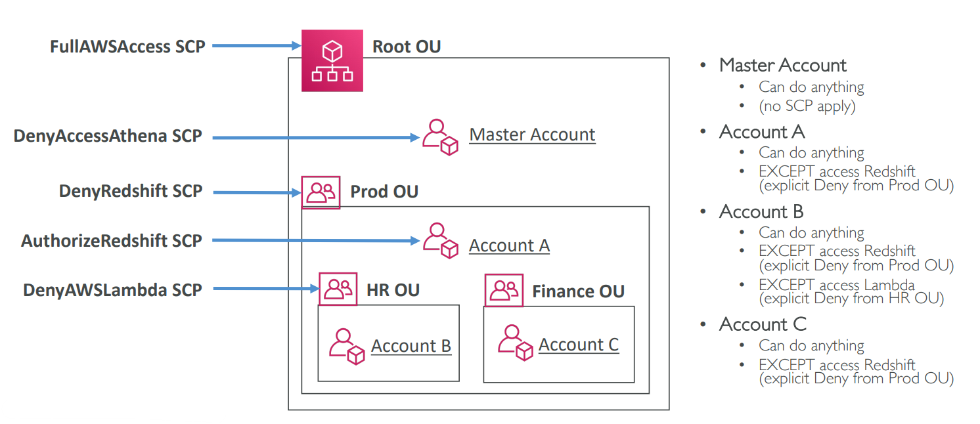The height and width of the screenshot is (424, 980).
Task: Click the Master Account bullet heading
Action: click(x=783, y=66)
